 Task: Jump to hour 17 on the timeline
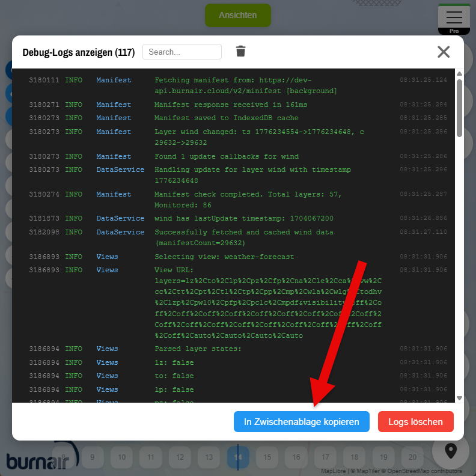[325, 457]
